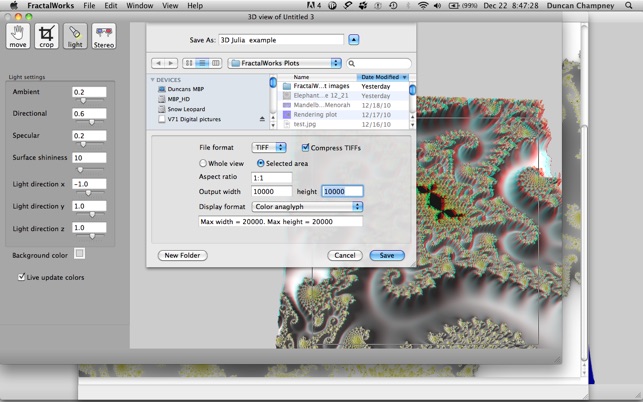Click the Save button
Image resolution: width=643 pixels, height=402 pixels.
coord(386,255)
